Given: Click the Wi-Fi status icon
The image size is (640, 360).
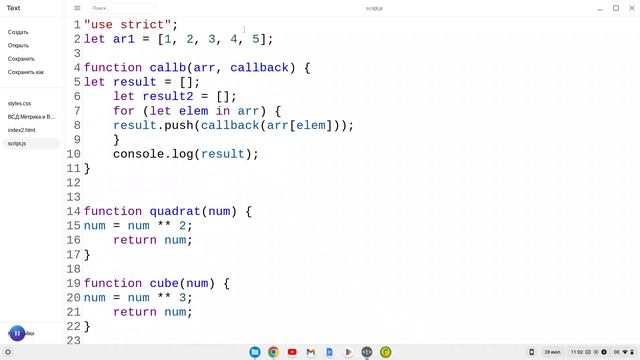Looking at the screenshot, I should coord(625,352).
